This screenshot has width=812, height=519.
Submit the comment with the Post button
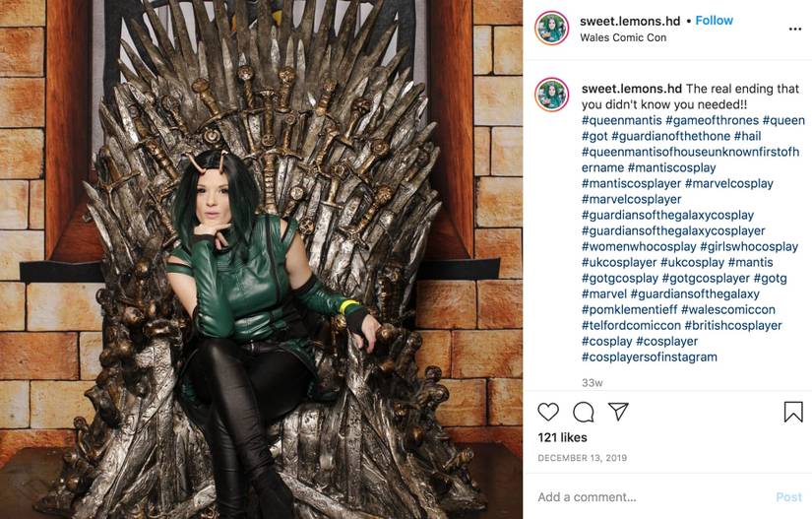point(788,497)
